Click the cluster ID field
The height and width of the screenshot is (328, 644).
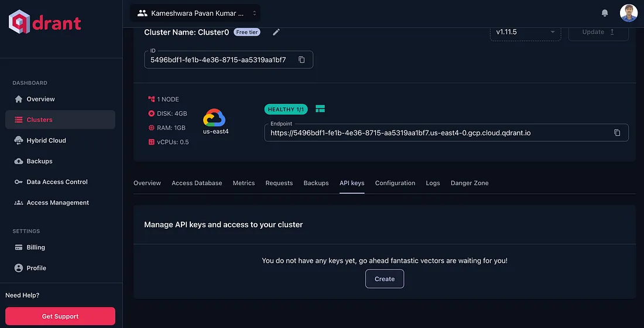[x=228, y=60]
